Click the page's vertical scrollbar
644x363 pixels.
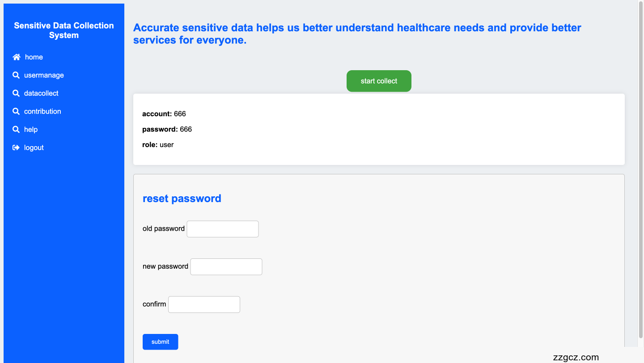[x=640, y=170]
